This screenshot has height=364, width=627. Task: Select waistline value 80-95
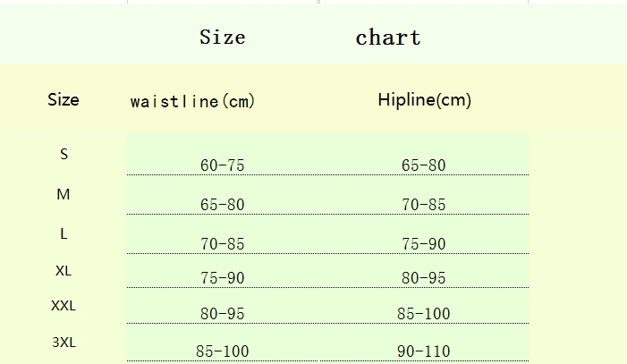tap(223, 314)
